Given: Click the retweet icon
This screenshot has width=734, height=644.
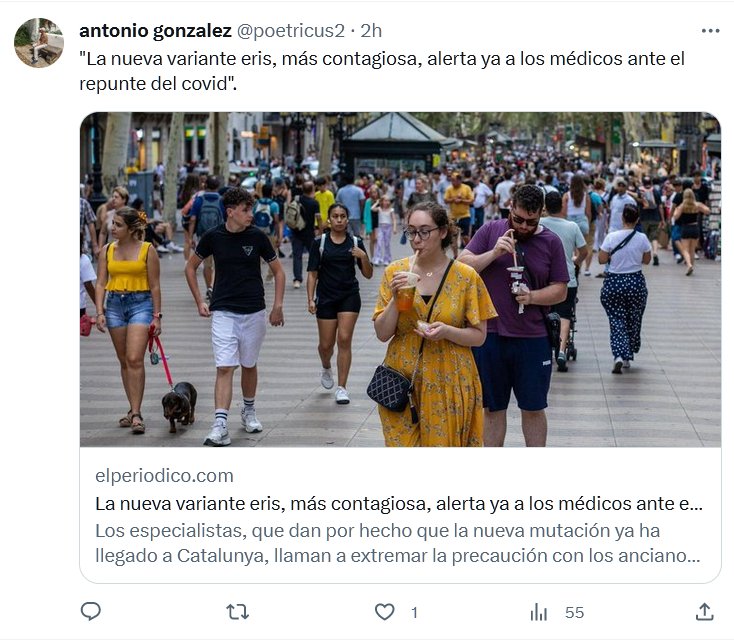Looking at the screenshot, I should click(x=237, y=612).
